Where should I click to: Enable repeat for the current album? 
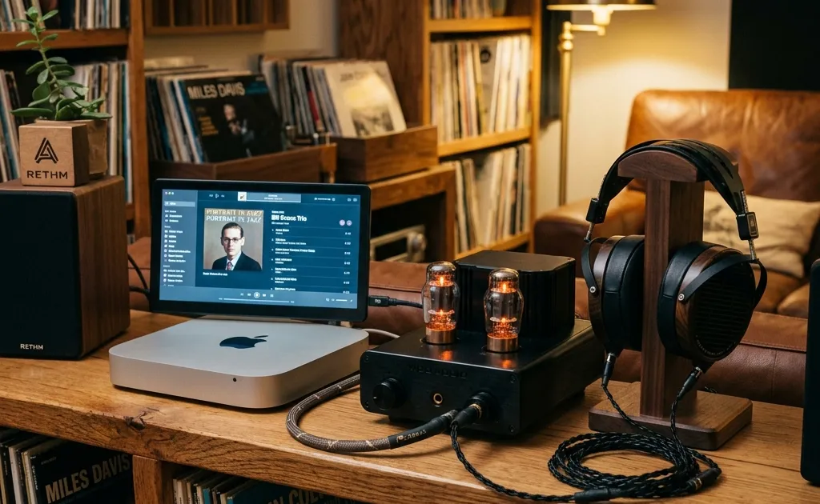[271, 294]
